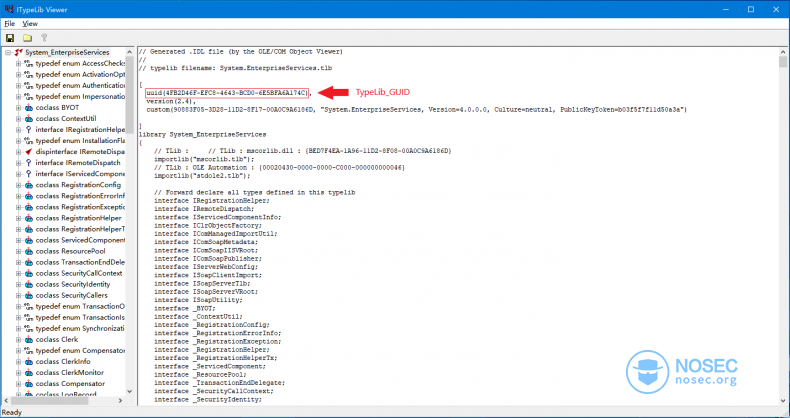790x418 pixels.
Task: Click the tree pane scroll-right arrow
Action: click(x=120, y=401)
